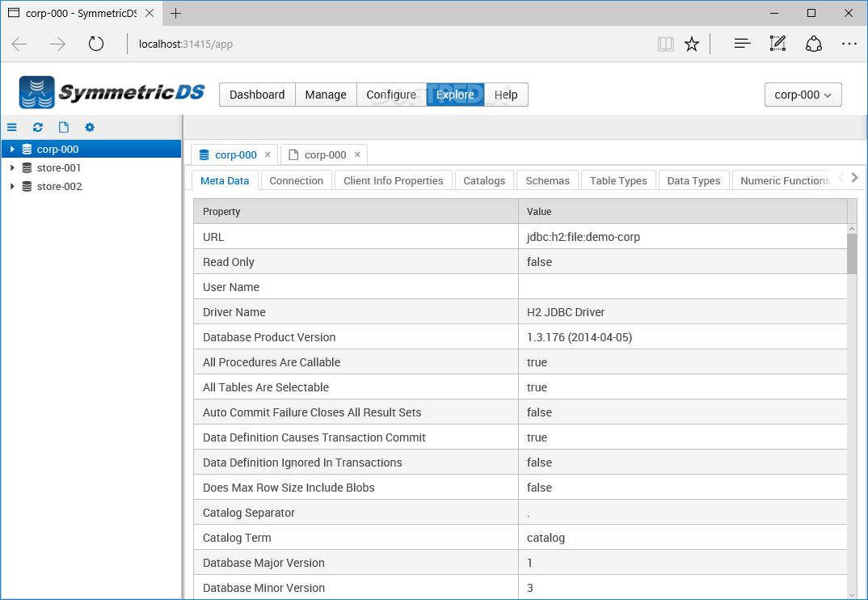Image resolution: width=868 pixels, height=600 pixels.
Task: Switch to the Data Types tab
Action: [x=693, y=180]
